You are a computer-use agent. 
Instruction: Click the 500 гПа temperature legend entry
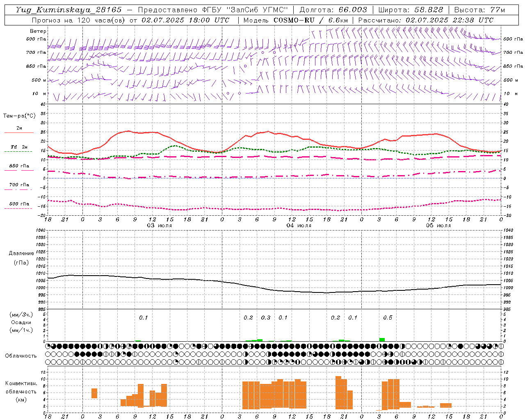(x=19, y=204)
